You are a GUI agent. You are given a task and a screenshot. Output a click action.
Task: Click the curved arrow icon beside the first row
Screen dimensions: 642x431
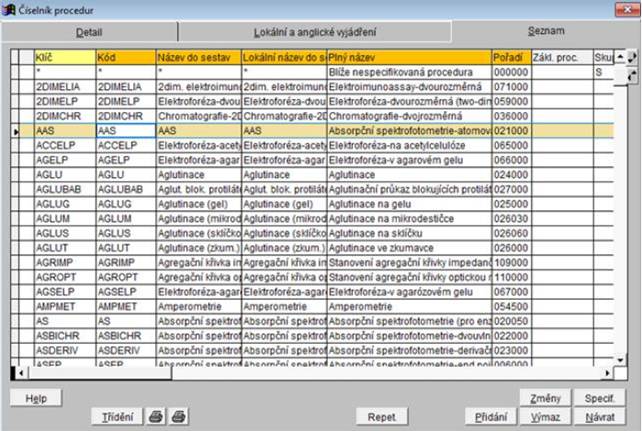(631, 72)
